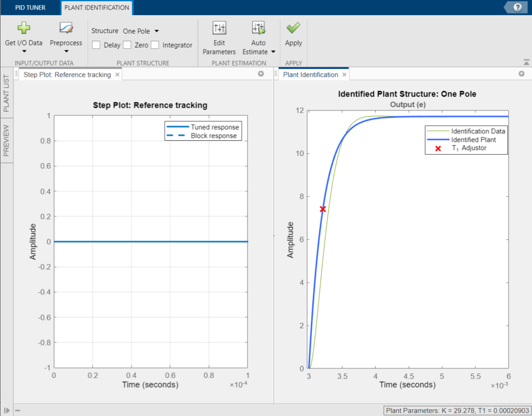Screen dimensions: 532x416
Task: Open the Auto Estimate dropdown arrow
Action: (x=274, y=52)
